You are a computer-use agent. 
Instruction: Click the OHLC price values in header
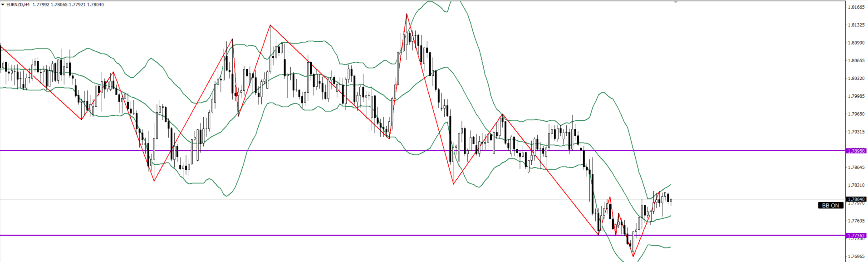click(x=68, y=5)
